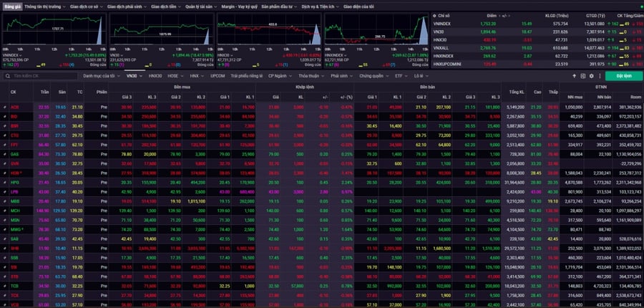Expand the Thông tin thị trường menu
Image resolution: width=644 pixels, height=308 pixels.
pyautogui.click(x=45, y=7)
